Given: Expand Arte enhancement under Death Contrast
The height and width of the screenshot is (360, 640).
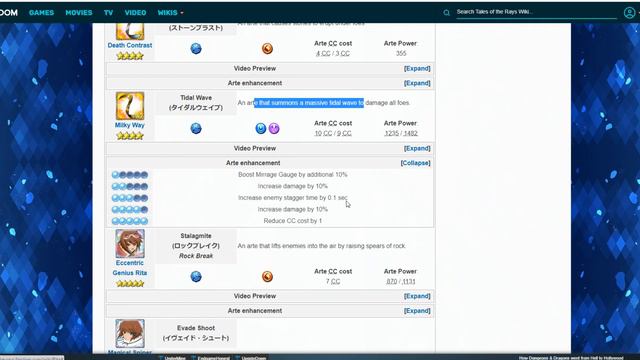Looking at the screenshot, I should [x=417, y=83].
